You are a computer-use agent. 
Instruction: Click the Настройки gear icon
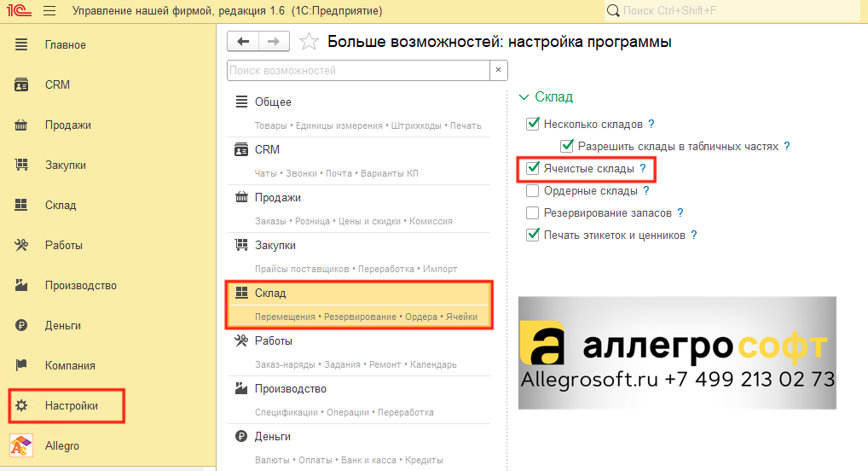(21, 405)
